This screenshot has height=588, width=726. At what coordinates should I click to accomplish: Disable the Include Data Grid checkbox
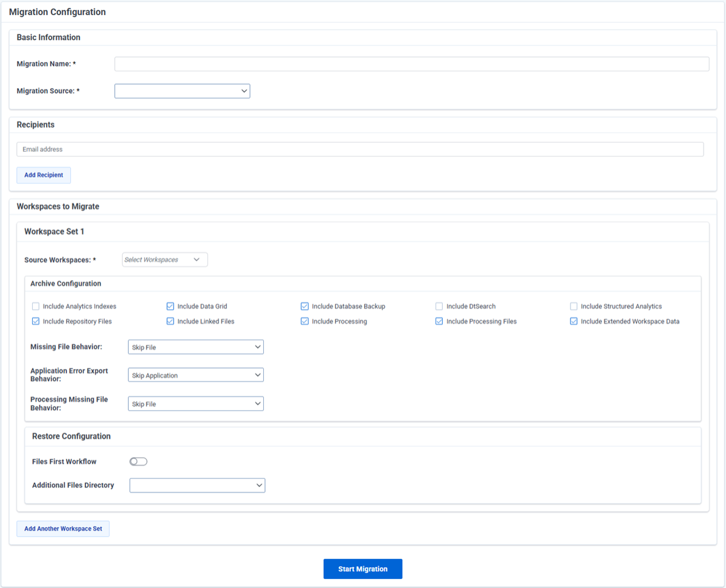(x=170, y=306)
